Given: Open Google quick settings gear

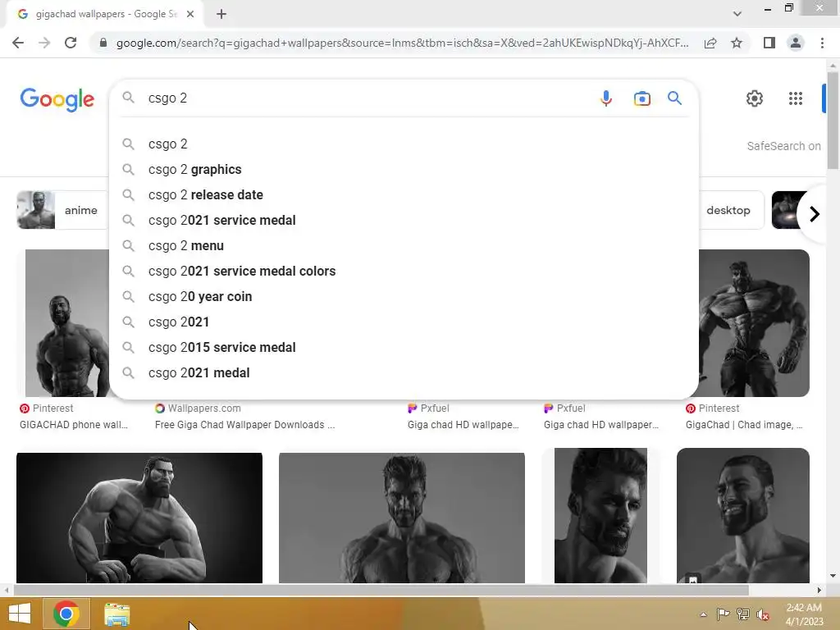Looking at the screenshot, I should [x=755, y=98].
